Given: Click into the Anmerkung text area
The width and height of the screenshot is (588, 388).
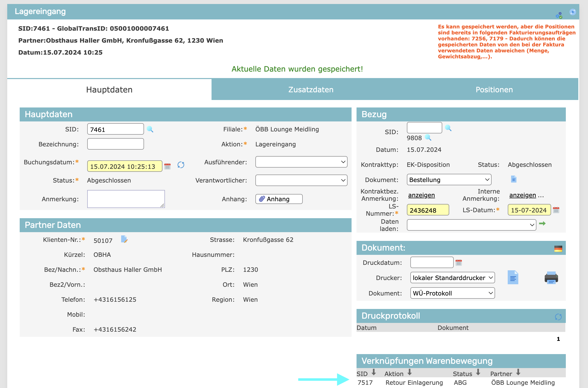Looking at the screenshot, I should [x=126, y=199].
